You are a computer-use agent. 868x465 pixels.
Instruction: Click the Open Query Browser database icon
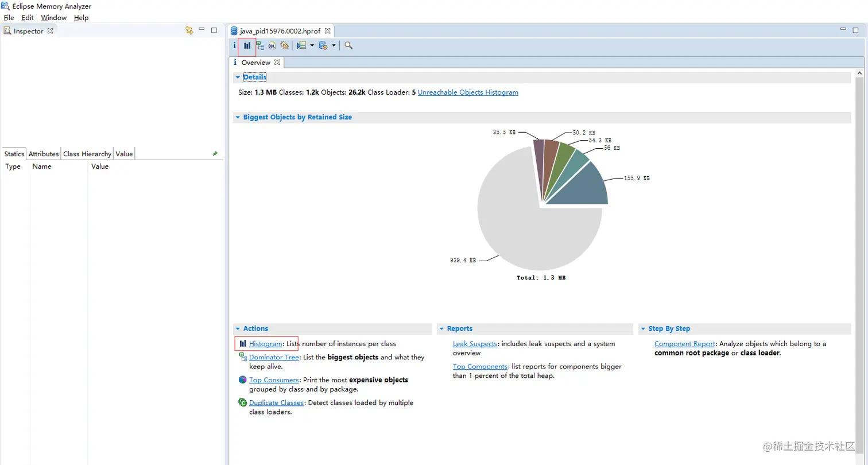pos(323,45)
